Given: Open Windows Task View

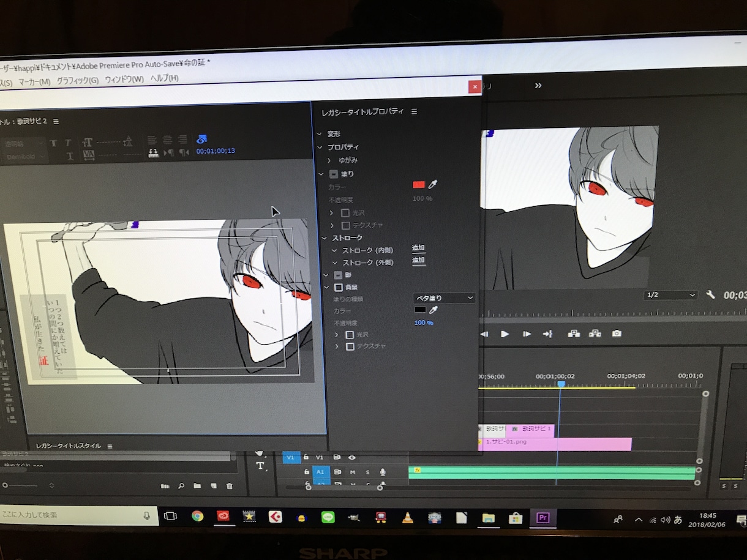Looking at the screenshot, I should coord(170,516).
